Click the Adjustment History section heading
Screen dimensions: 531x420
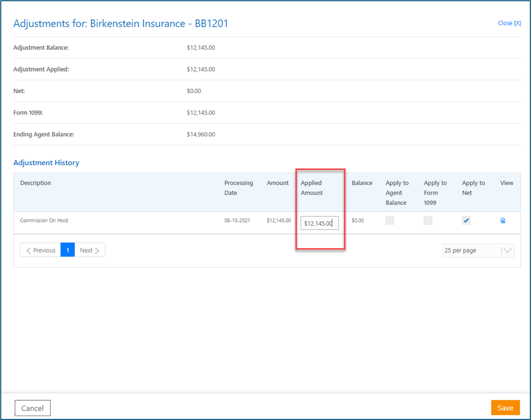46,163
